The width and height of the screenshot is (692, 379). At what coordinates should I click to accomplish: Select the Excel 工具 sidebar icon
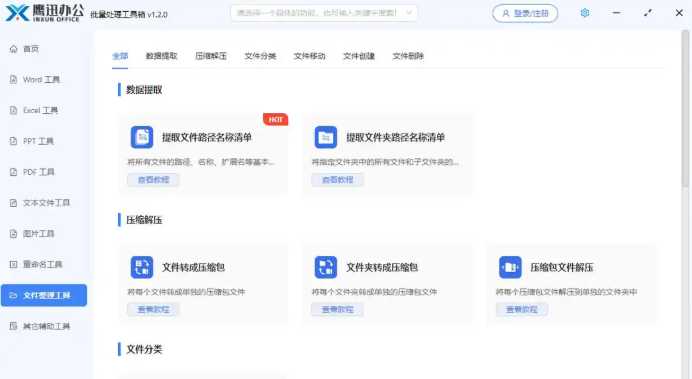click(14, 110)
